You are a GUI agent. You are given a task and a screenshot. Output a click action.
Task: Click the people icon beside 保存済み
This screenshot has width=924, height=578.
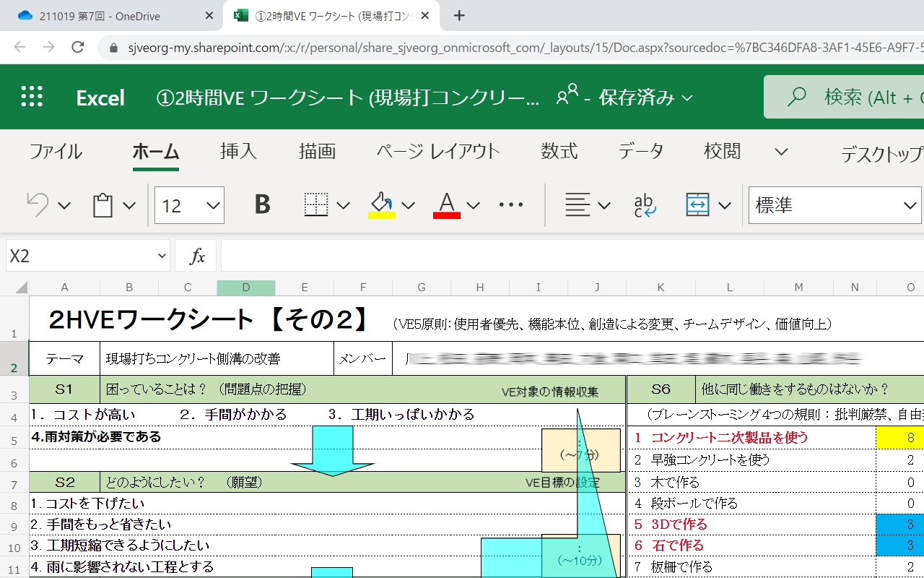coord(567,96)
